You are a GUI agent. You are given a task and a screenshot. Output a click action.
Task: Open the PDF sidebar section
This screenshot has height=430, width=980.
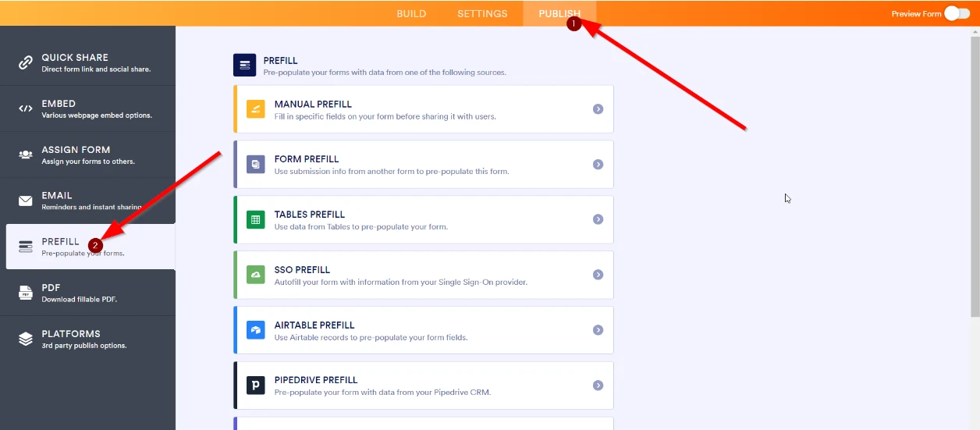pos(87,293)
